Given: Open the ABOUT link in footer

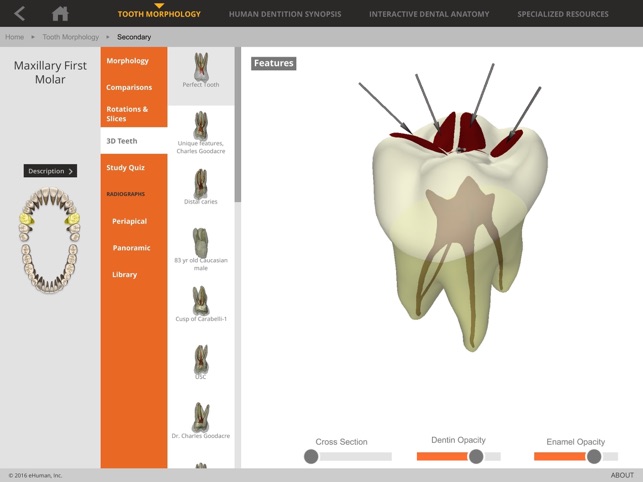Looking at the screenshot, I should [622, 475].
